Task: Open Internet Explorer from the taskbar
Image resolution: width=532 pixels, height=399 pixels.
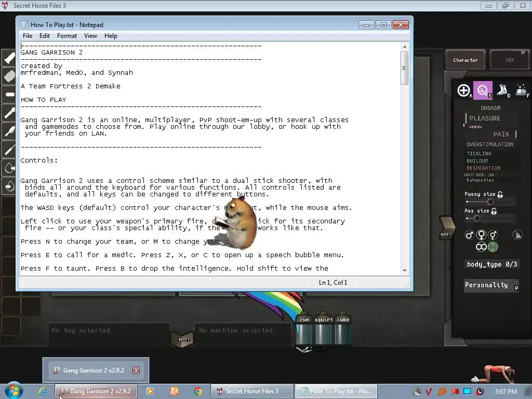Action: [x=42, y=391]
